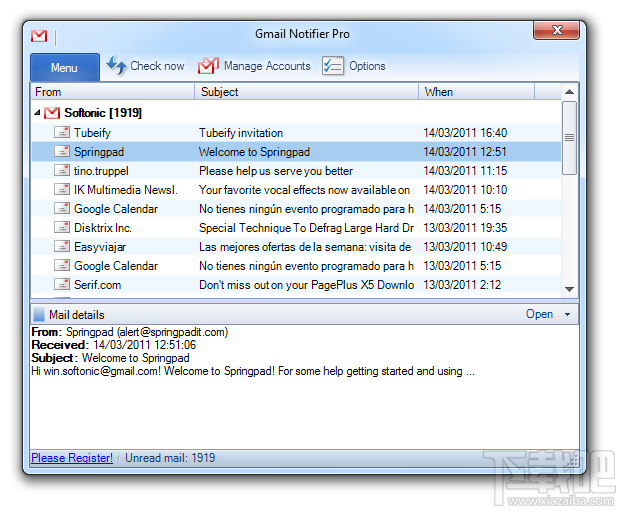This screenshot has height=511, width=623.
Task: Click the resize grip in status bar
Action: [x=573, y=460]
